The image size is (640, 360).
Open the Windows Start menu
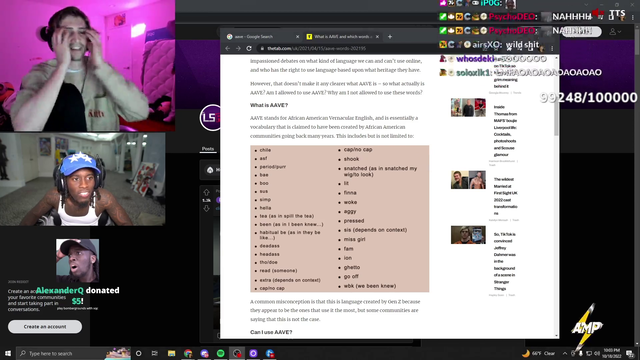click(8, 353)
